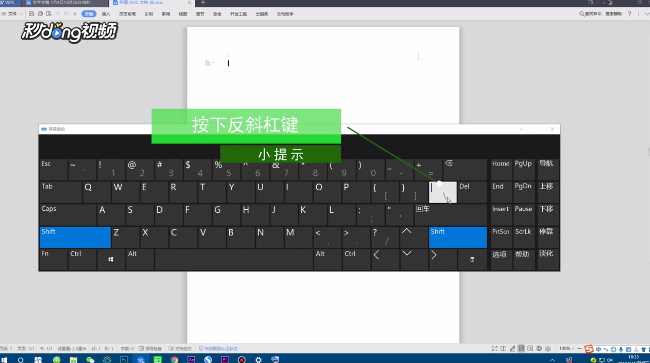650x363 pixels.
Task: Toggle the right Ctrl key
Action: tap(356, 260)
